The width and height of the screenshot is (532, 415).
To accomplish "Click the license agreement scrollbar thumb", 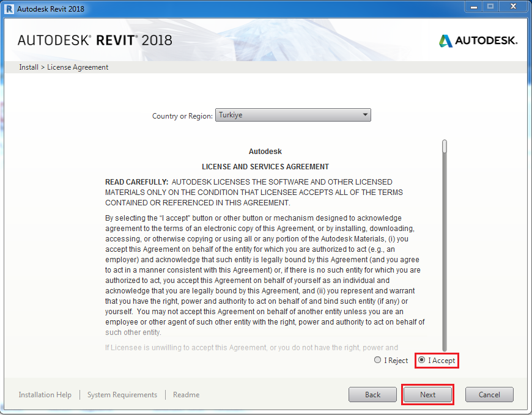I will 445,147.
